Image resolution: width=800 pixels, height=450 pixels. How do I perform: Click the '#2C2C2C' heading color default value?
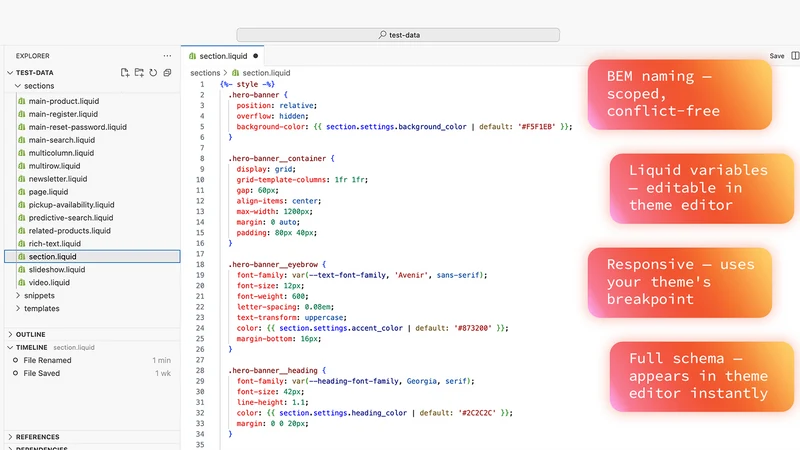477,413
